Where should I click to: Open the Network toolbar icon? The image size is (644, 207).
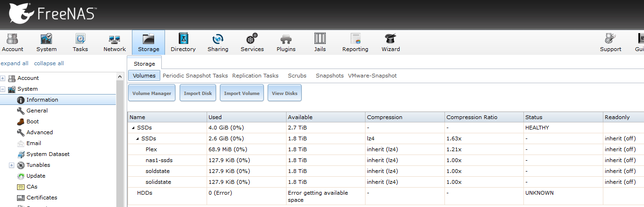click(x=114, y=43)
